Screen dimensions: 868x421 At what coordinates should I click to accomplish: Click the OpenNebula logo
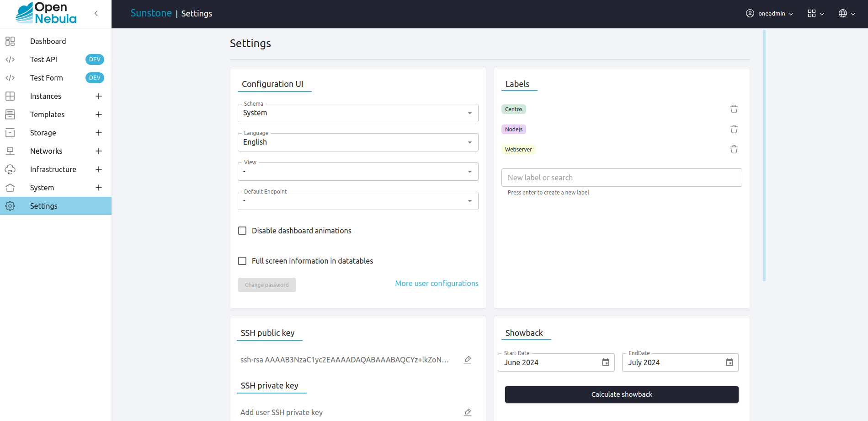[x=46, y=13]
